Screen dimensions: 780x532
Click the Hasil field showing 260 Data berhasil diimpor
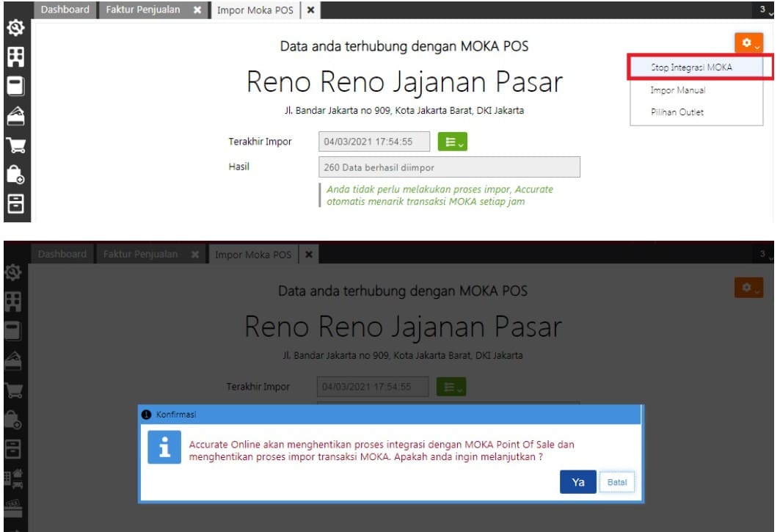[x=449, y=167]
